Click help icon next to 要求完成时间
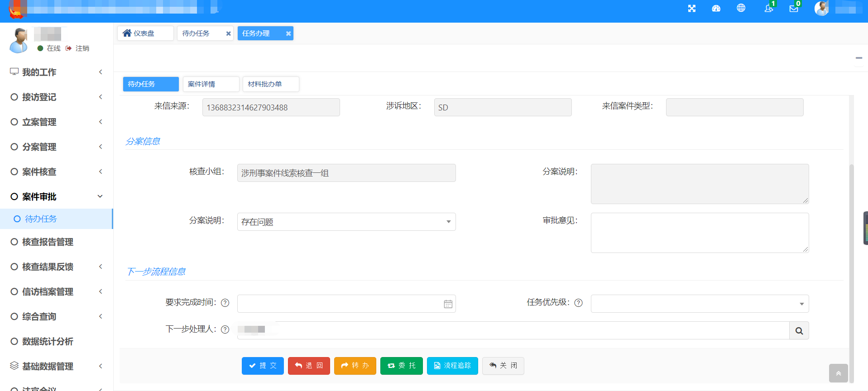This screenshot has height=391, width=868. click(225, 303)
